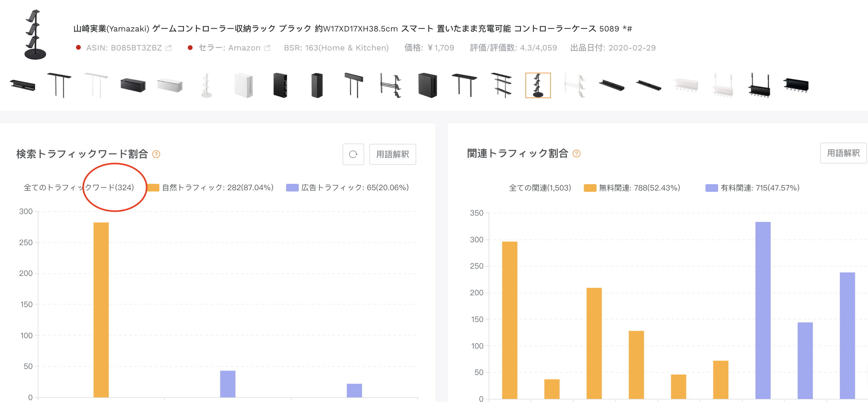Click the orange swatch beside 自然トラフィック
868x402 pixels.
pyautogui.click(x=153, y=188)
